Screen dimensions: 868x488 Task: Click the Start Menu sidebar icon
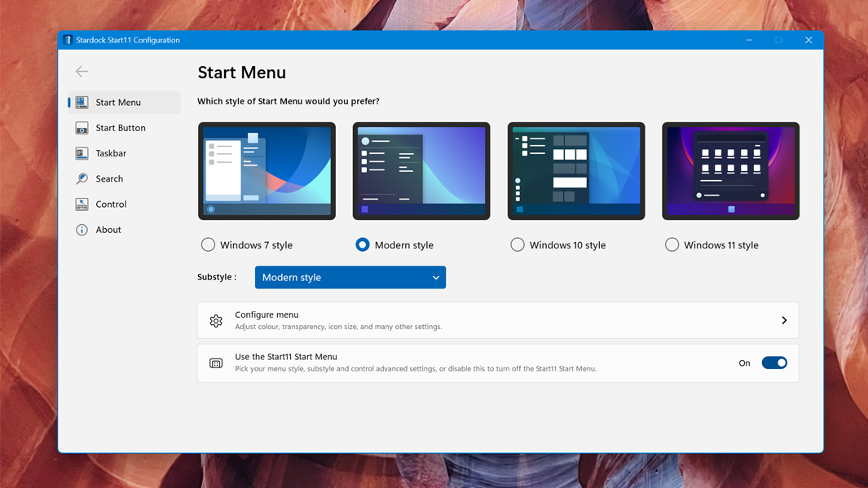[82, 103]
